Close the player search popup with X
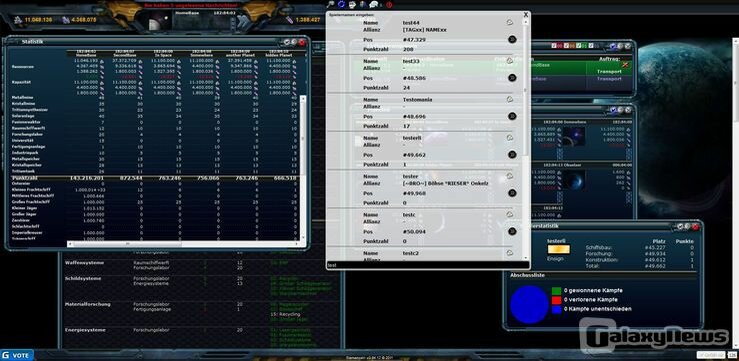The height and width of the screenshot is (361, 739). point(526,15)
